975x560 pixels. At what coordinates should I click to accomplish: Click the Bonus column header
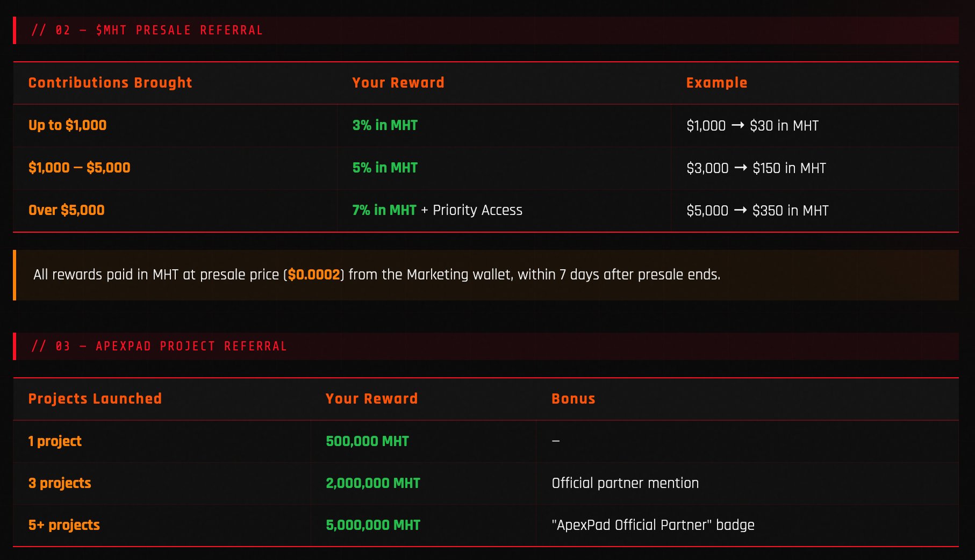point(573,399)
